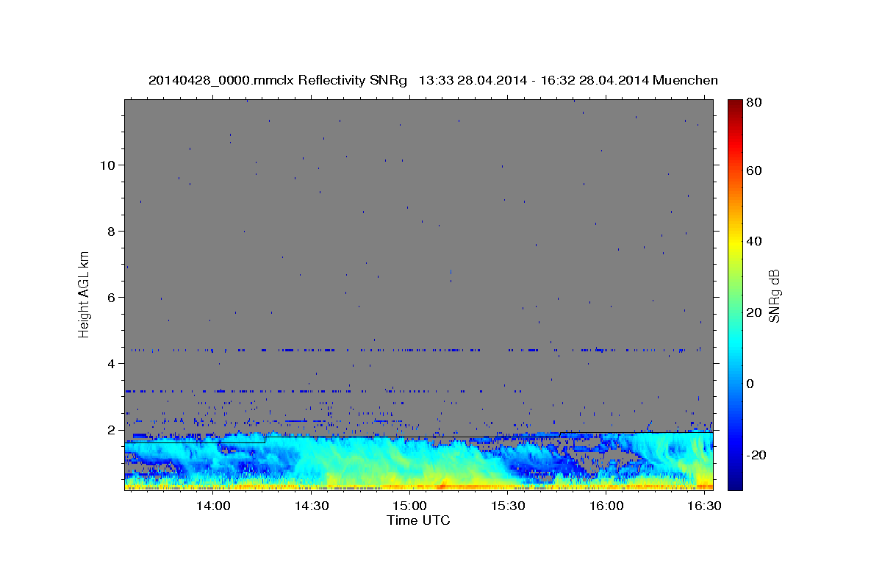The width and height of the screenshot is (882, 588).
Task: Click the colorbar value label -20
Action: pos(756,455)
